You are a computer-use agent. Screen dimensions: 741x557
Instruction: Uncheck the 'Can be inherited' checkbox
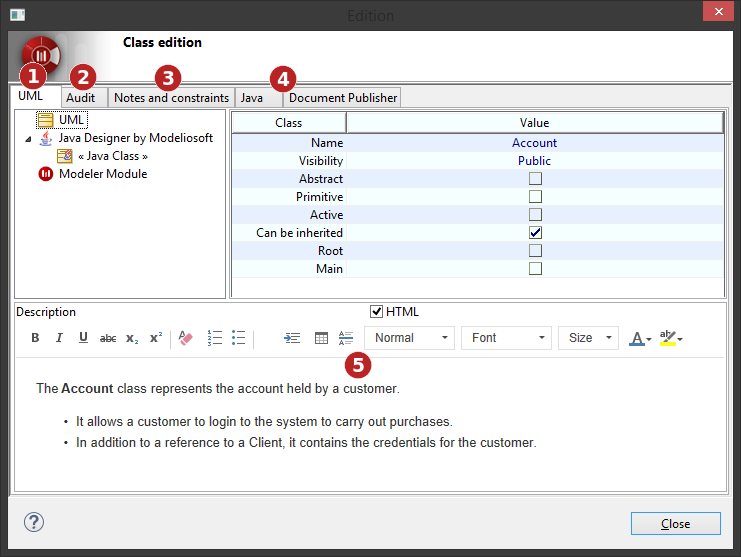[x=536, y=233]
